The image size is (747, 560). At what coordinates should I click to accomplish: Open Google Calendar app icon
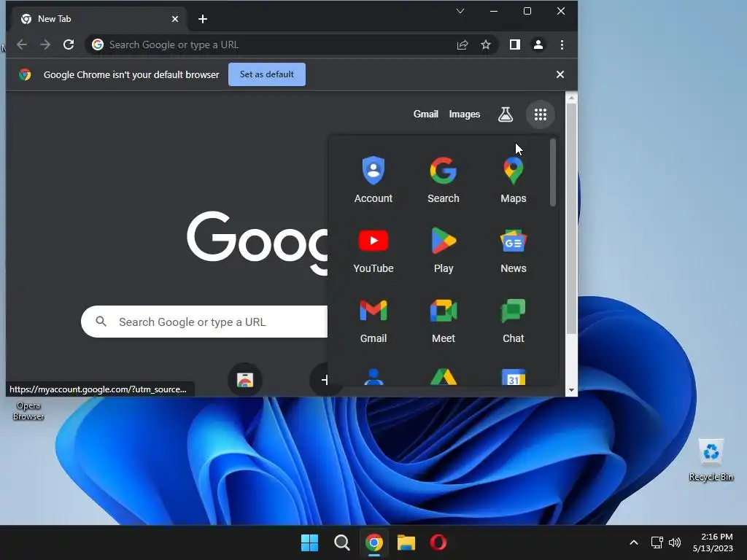(x=514, y=377)
